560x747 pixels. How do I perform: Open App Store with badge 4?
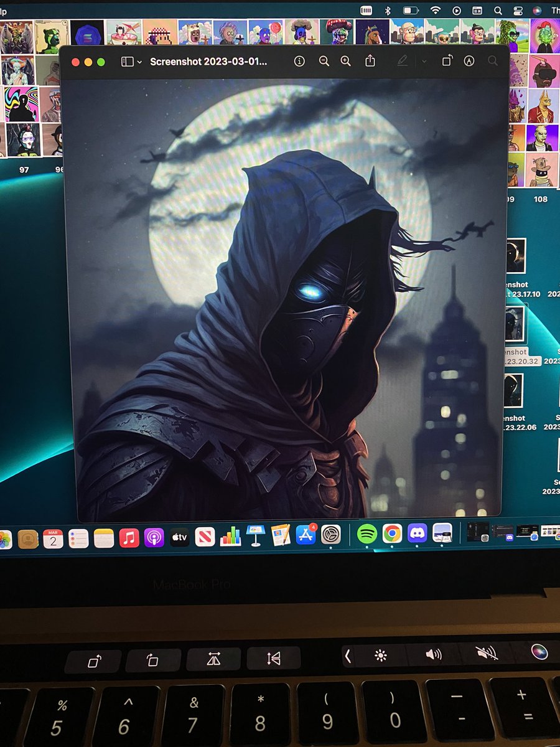(306, 535)
